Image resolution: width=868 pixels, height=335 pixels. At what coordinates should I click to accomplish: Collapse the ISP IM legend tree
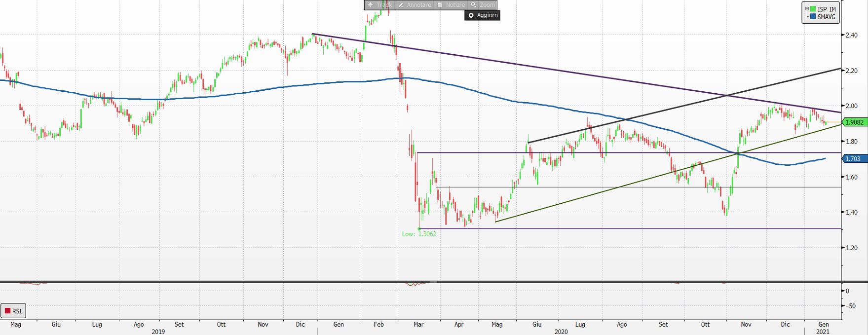[x=807, y=9]
